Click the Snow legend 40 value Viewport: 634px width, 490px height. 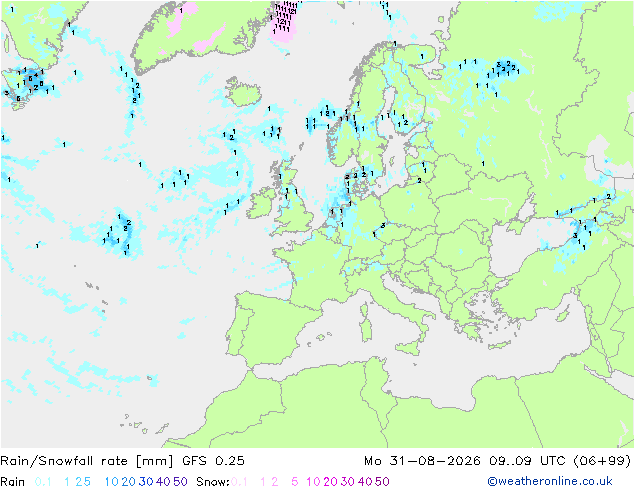tap(365, 482)
